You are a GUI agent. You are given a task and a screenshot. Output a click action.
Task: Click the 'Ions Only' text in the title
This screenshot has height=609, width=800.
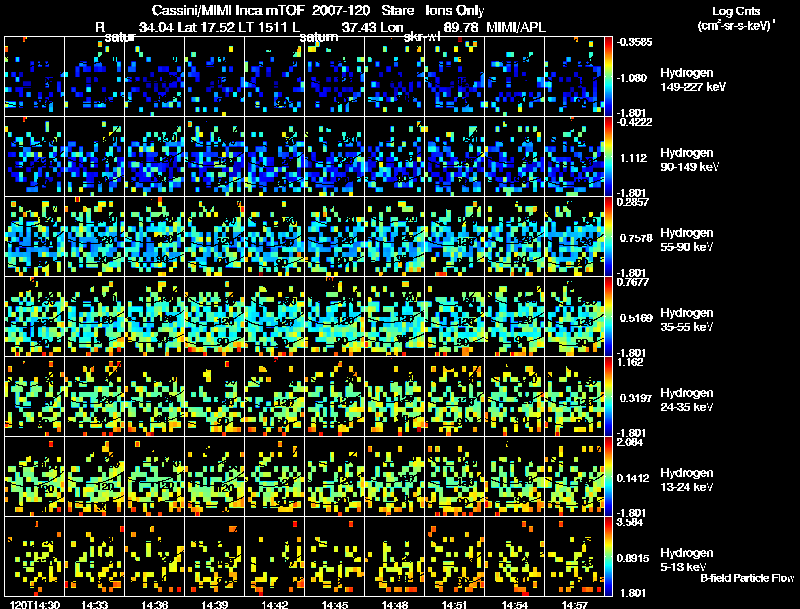(455, 10)
